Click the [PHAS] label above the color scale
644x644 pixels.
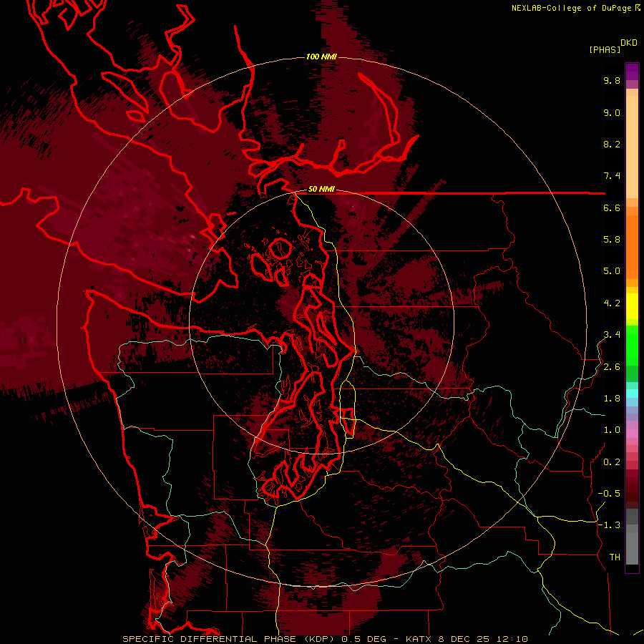tap(605, 49)
